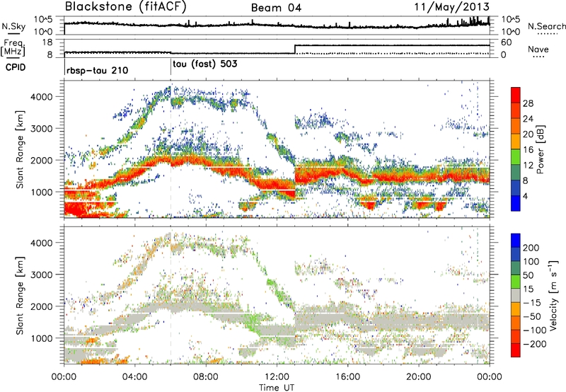Click the '20:00' time axis tick label
Viewport: 566px width, 392px height.
point(419,377)
